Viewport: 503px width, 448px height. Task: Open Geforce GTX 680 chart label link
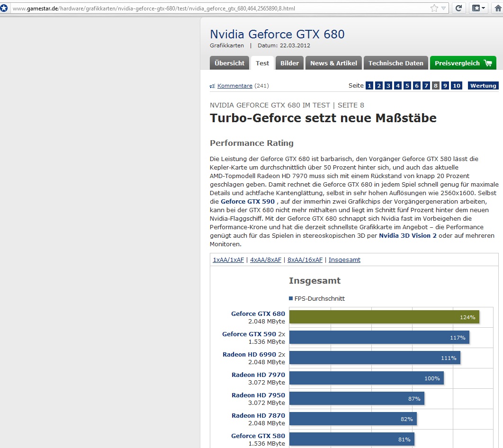tap(258, 314)
